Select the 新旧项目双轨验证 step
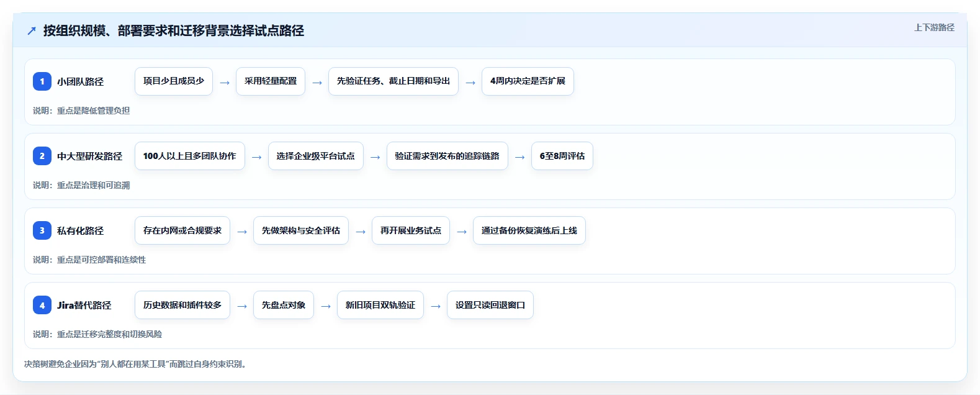980x395 pixels. click(x=380, y=305)
